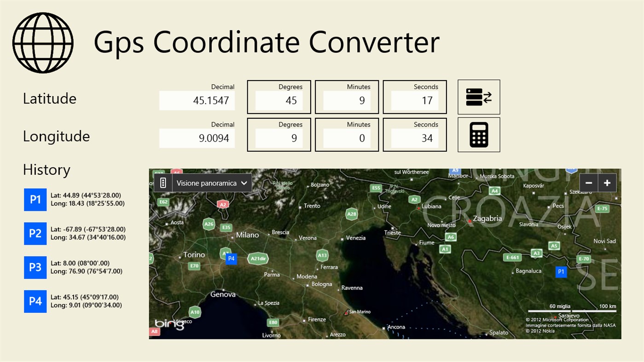Select the P1 marker on the map
The height and width of the screenshot is (362, 644).
(561, 272)
